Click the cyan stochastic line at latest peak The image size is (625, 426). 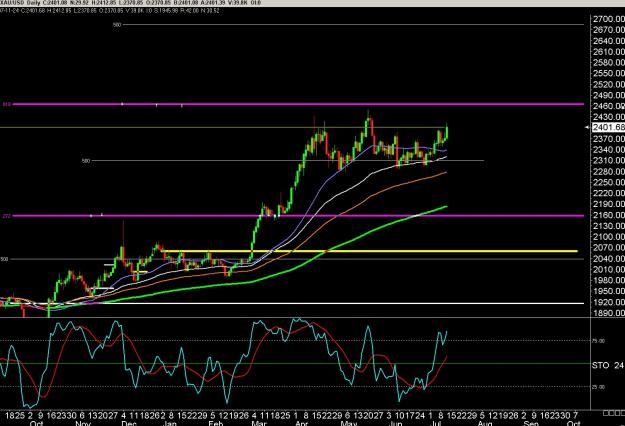tap(446, 332)
